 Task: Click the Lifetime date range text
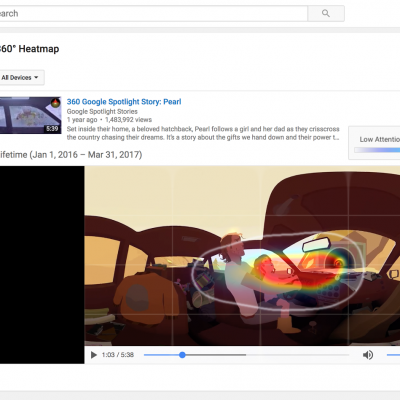tap(70, 155)
